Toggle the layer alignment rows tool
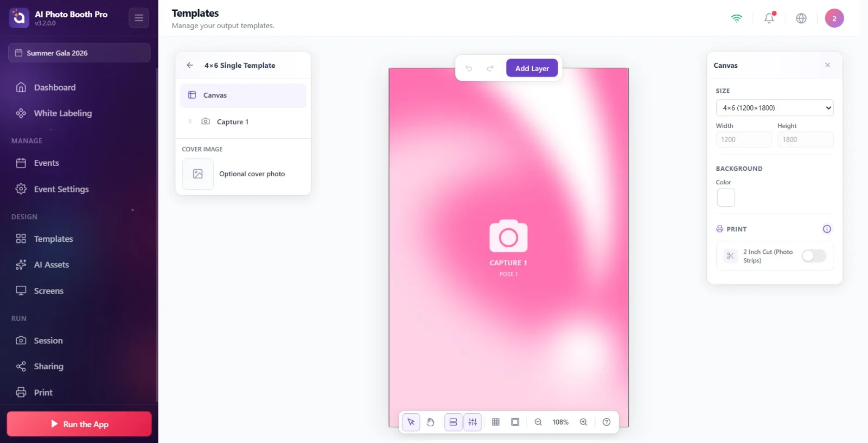Viewport: 868px width, 443px height. point(453,422)
